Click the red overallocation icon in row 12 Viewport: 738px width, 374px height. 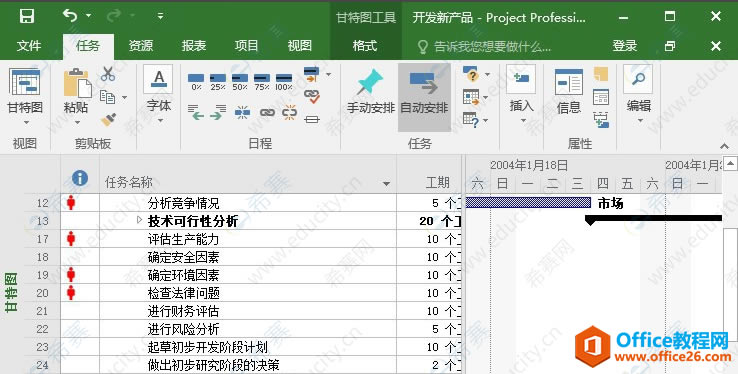71,203
